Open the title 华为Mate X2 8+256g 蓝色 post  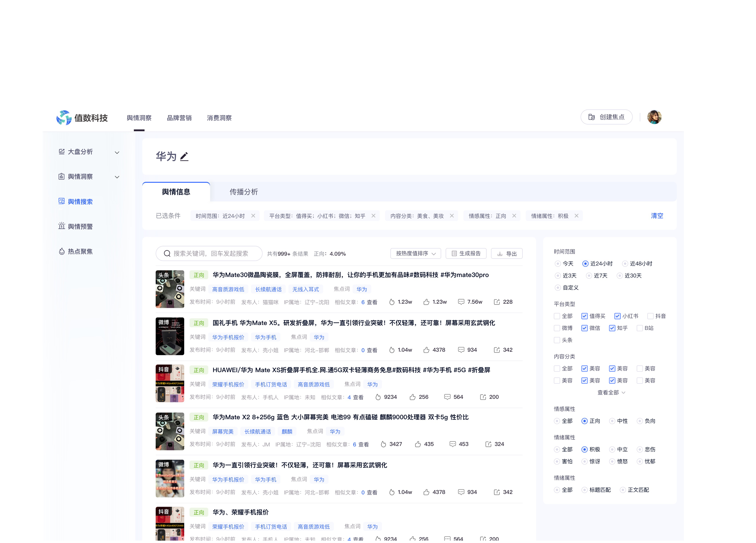point(340,417)
